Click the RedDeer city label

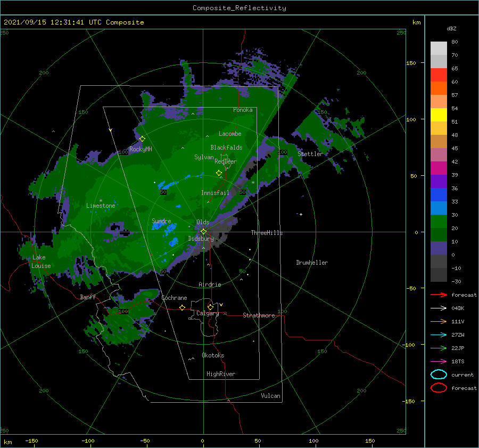226,161
